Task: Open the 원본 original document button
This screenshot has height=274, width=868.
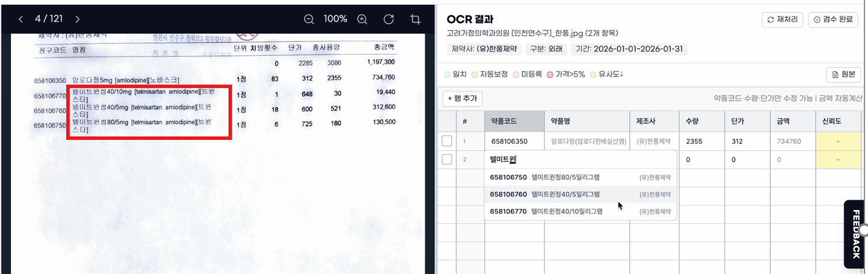Action: coord(843,75)
